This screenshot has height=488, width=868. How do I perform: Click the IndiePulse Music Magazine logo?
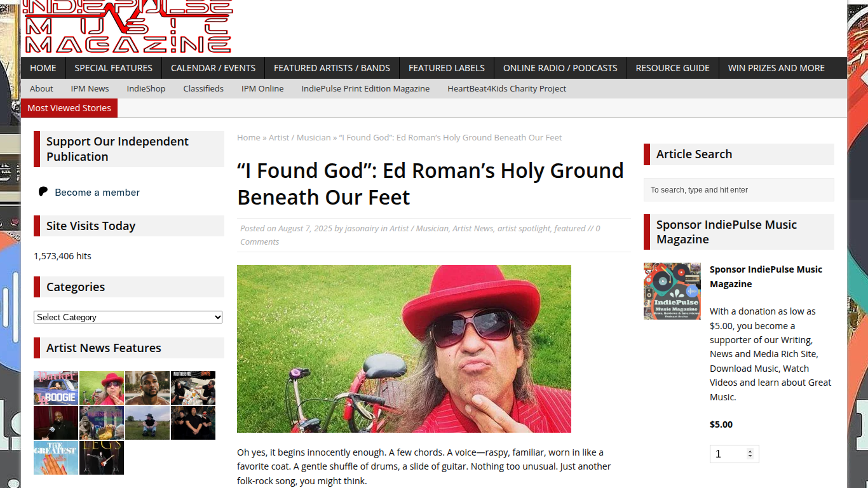[x=128, y=27]
